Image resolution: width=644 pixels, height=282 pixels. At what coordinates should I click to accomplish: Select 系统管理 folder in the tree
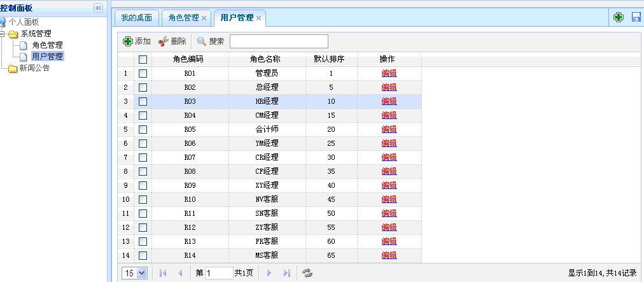click(x=36, y=34)
